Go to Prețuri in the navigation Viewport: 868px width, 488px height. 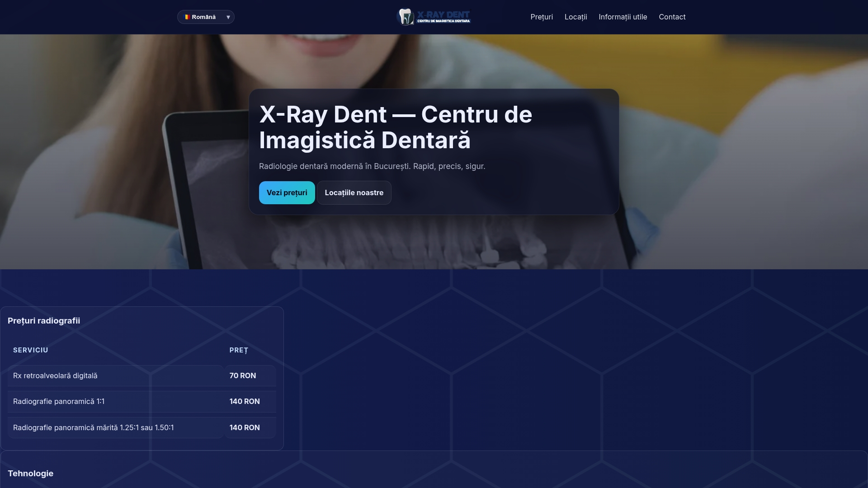point(542,17)
